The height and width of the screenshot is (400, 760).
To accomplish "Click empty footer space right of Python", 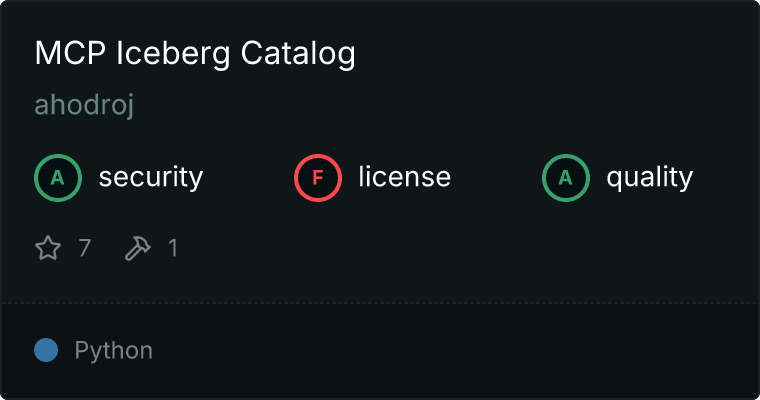I will (450, 351).
